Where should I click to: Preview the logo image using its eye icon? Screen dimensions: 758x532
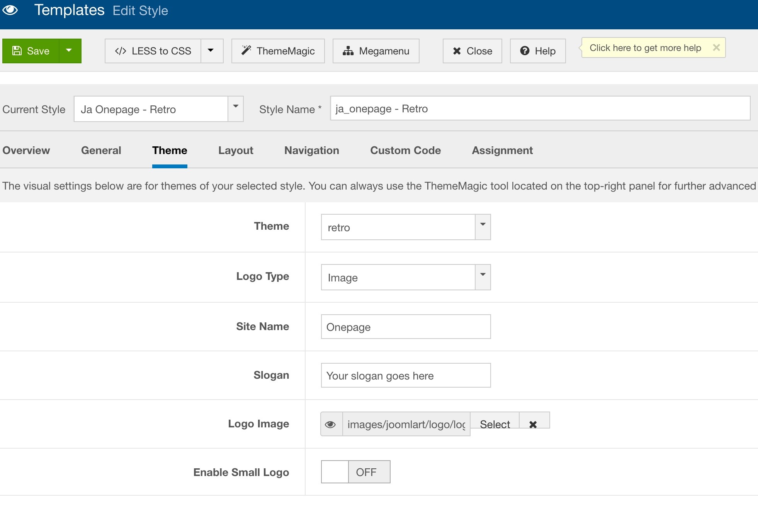(x=331, y=424)
